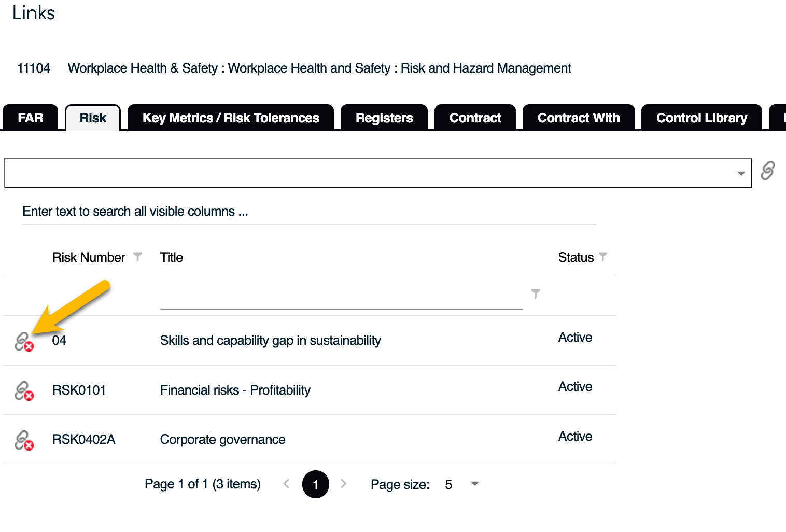Unlink risk 04 using its chain icon
This screenshot has height=532, width=786.
[x=24, y=342]
